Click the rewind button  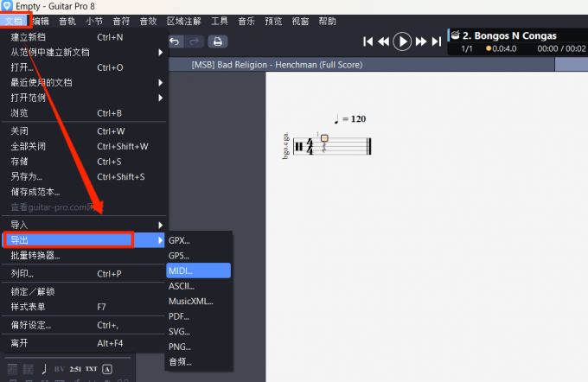pos(384,41)
